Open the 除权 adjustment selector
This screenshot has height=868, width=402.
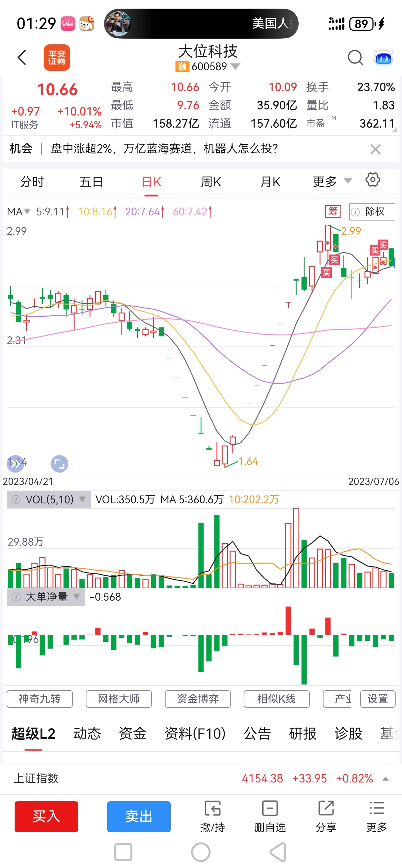tap(372, 212)
